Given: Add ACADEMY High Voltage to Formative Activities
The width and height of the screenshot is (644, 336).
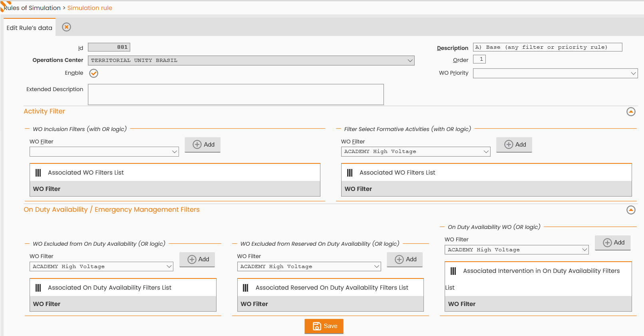Looking at the screenshot, I should point(514,145).
